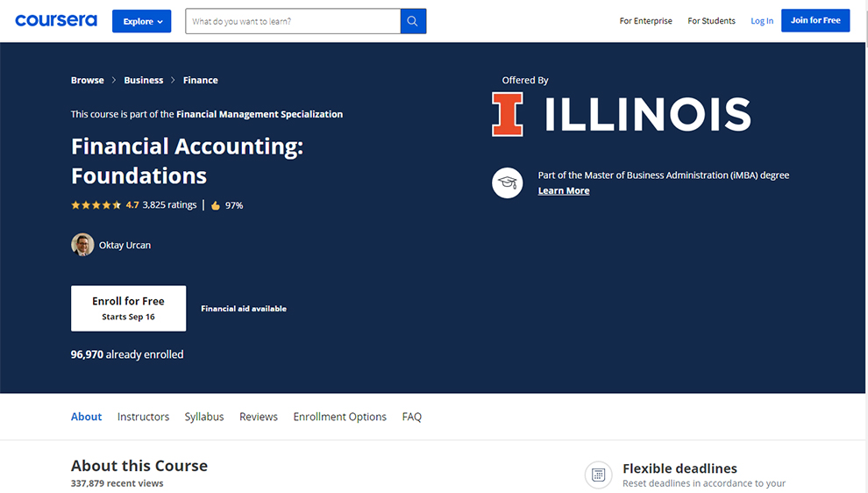Switch to the Instructors tab

pos(144,417)
